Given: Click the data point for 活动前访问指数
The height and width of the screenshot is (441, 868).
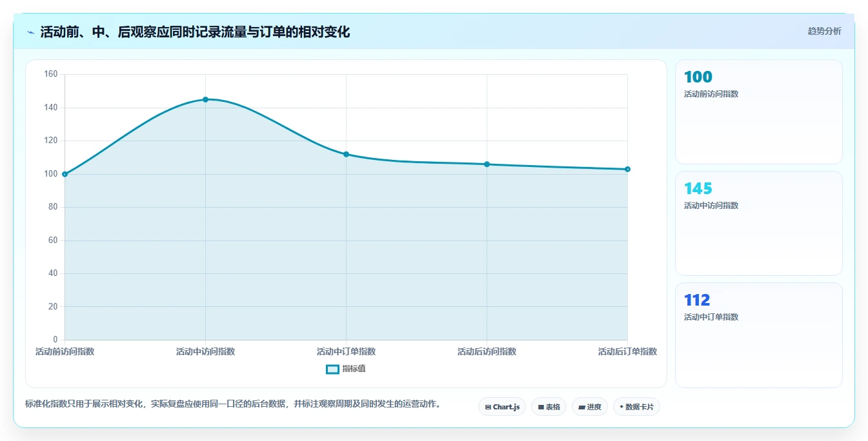Looking at the screenshot, I should click(x=65, y=174).
